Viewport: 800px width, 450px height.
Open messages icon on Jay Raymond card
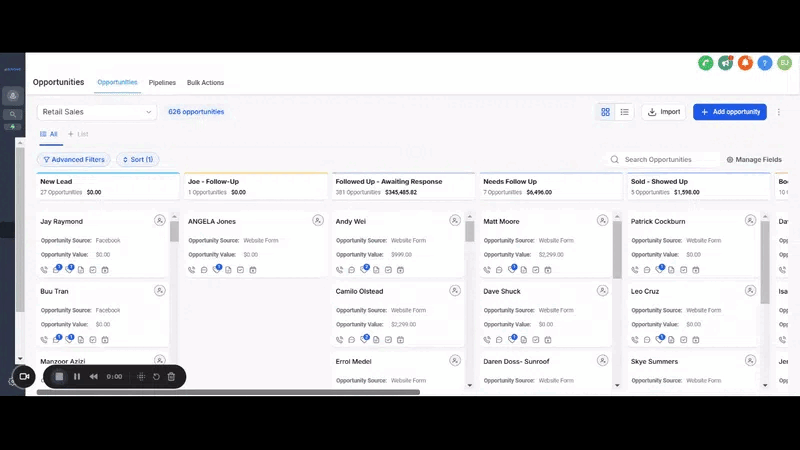pos(56,270)
